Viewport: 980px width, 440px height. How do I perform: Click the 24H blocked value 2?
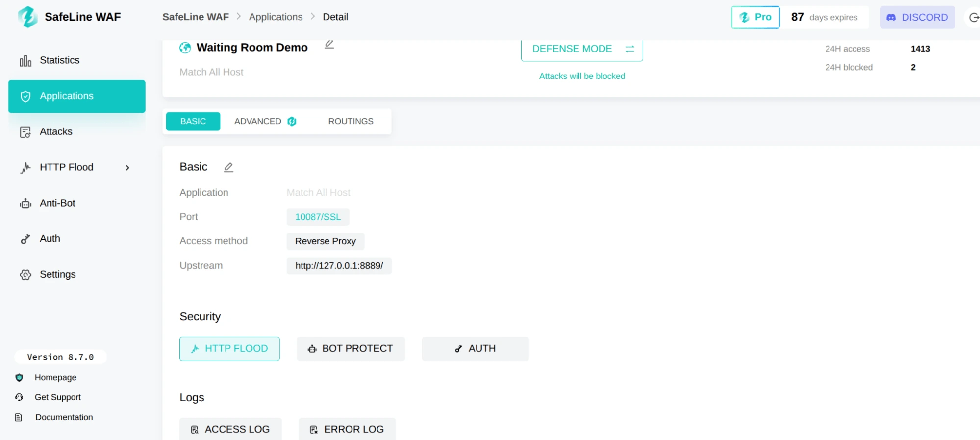pyautogui.click(x=913, y=67)
